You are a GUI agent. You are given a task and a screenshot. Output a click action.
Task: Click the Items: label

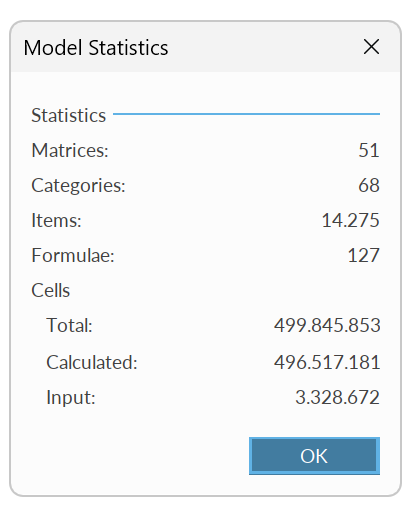click(56, 220)
